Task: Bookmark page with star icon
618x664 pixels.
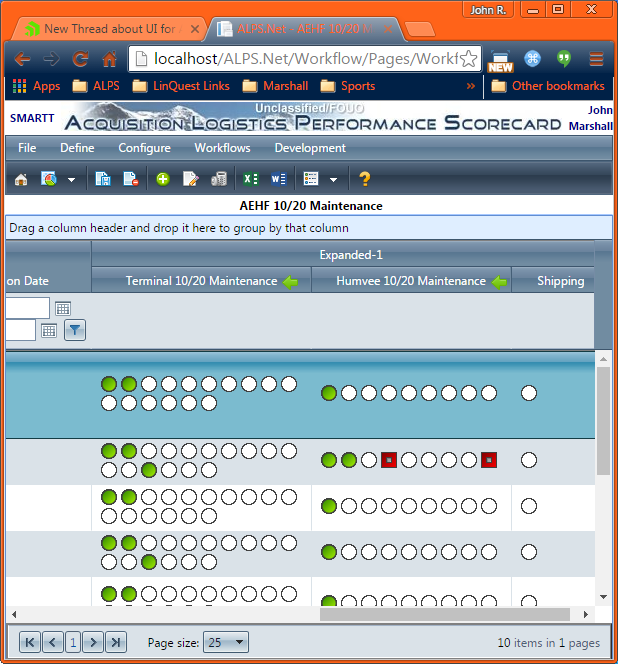Action: (x=468, y=58)
